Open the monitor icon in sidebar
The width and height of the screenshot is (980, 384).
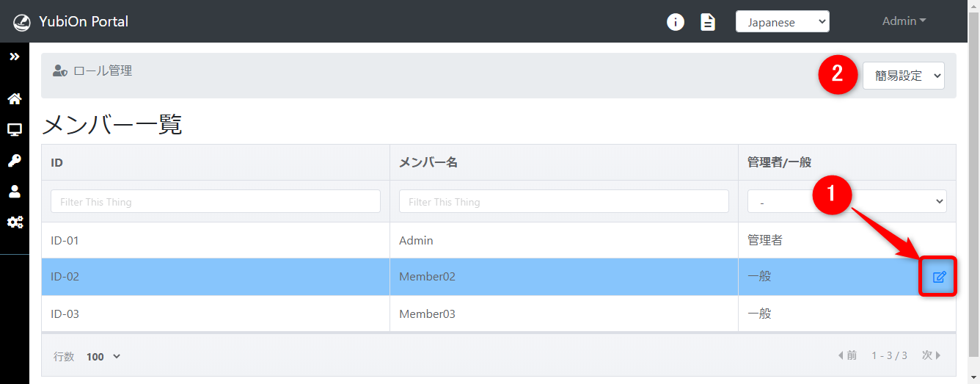[15, 130]
